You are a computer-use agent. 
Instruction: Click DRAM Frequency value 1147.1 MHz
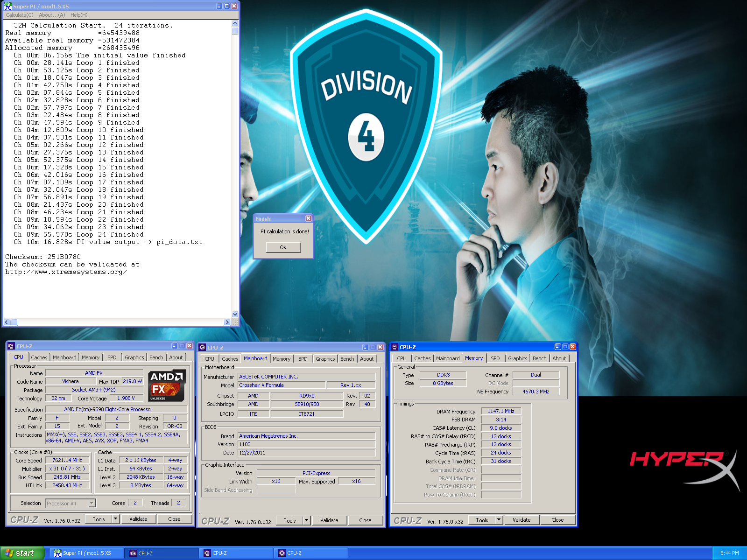coord(501,411)
